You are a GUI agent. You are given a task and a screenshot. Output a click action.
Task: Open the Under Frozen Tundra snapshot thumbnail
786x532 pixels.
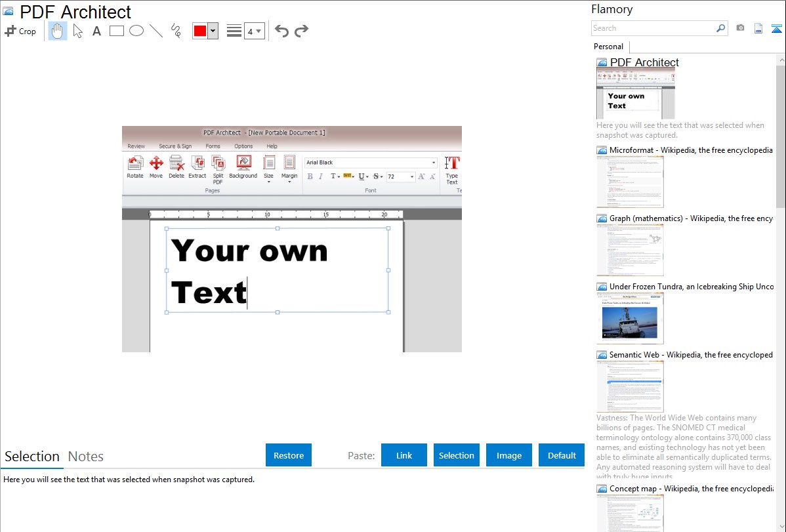pos(630,317)
